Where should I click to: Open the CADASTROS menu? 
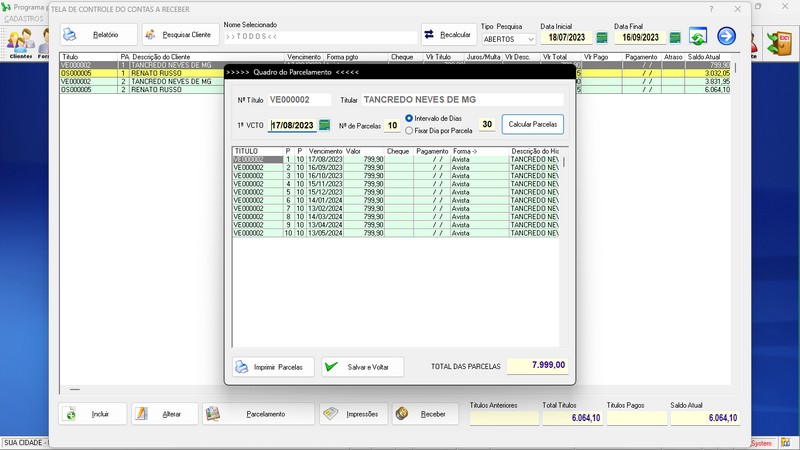pyautogui.click(x=24, y=19)
